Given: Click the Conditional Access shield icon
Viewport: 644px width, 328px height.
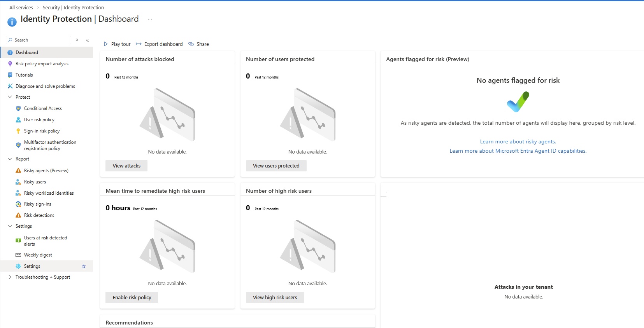Looking at the screenshot, I should point(18,108).
